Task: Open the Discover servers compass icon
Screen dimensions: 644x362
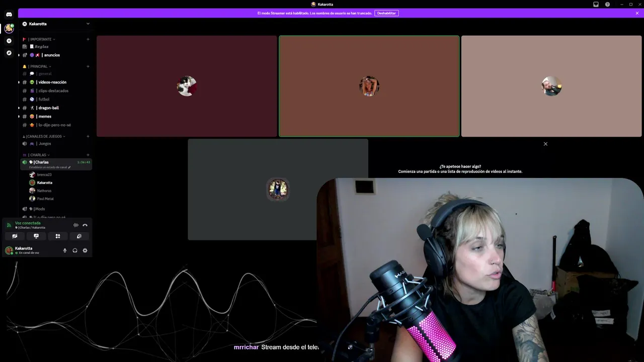Action: pos(9,53)
